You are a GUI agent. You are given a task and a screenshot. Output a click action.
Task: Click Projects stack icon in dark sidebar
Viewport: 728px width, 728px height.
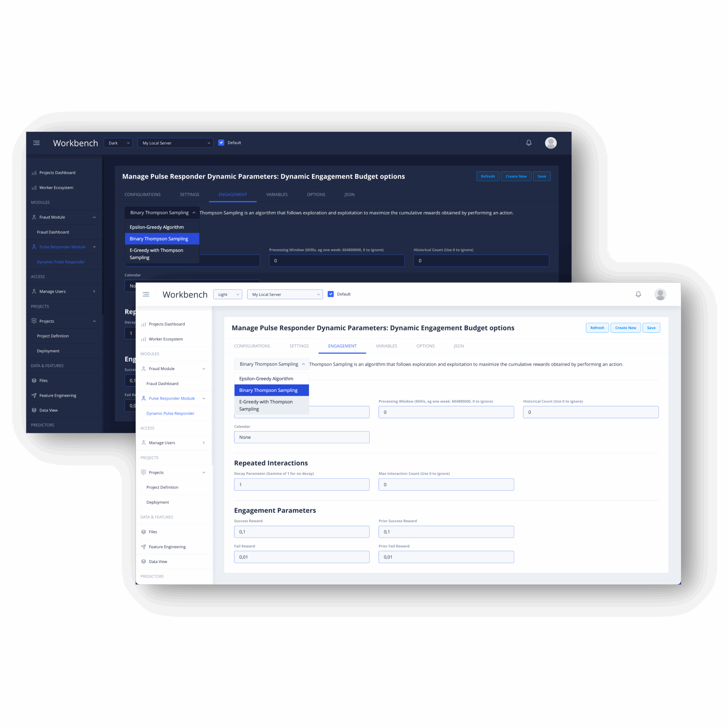pyautogui.click(x=34, y=321)
